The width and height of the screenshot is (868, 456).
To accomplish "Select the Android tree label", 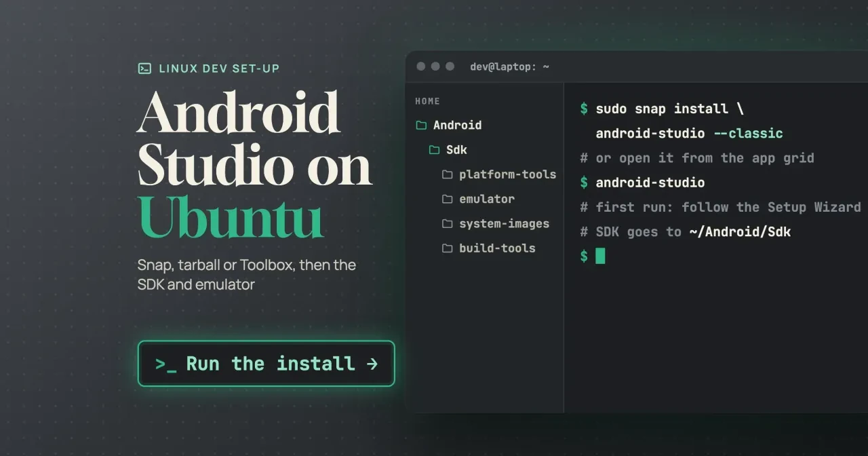I will (458, 125).
